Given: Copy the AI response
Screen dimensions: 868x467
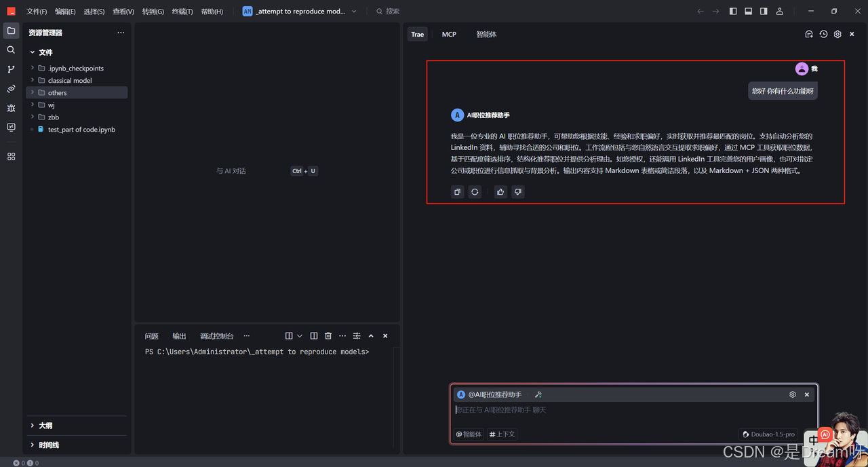Looking at the screenshot, I should coord(458,192).
